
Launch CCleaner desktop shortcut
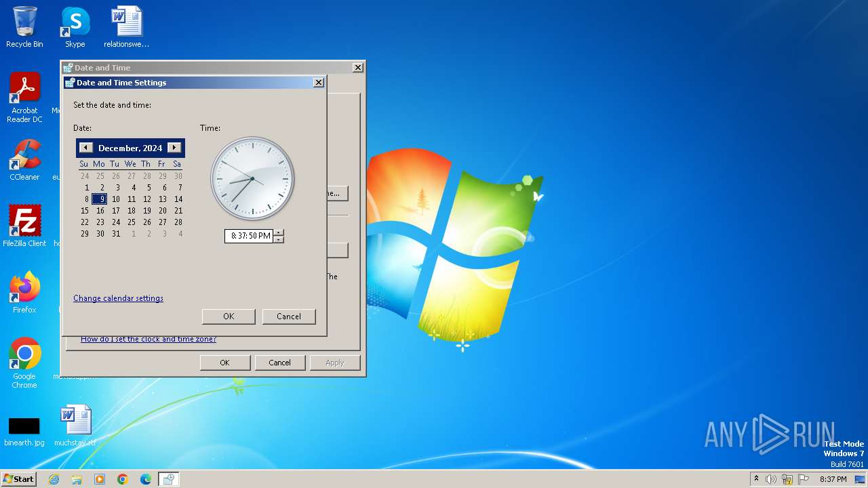(x=24, y=160)
